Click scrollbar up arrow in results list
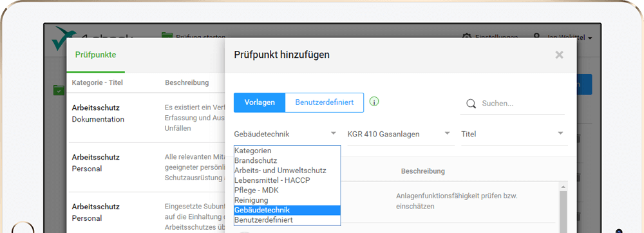Viewport: 644px width, 233px height. [563, 187]
